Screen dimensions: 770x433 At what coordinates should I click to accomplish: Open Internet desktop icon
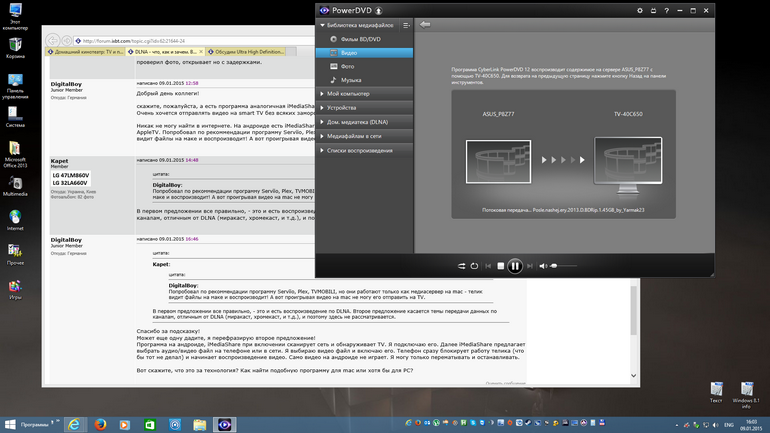click(15, 220)
